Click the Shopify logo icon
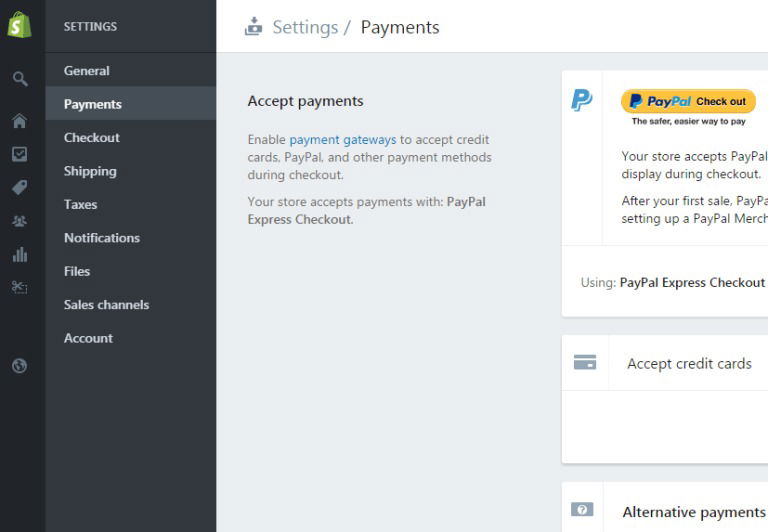The image size is (768, 532). pyautogui.click(x=20, y=25)
